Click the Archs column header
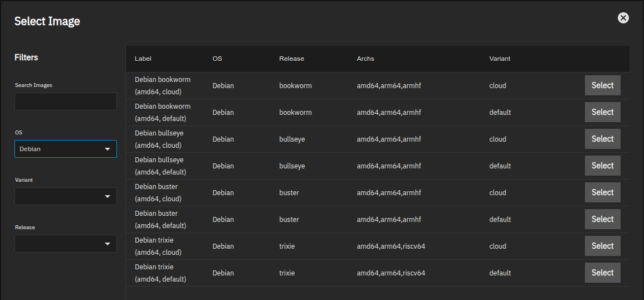Viewport: 644px width, 300px height. [x=365, y=59]
